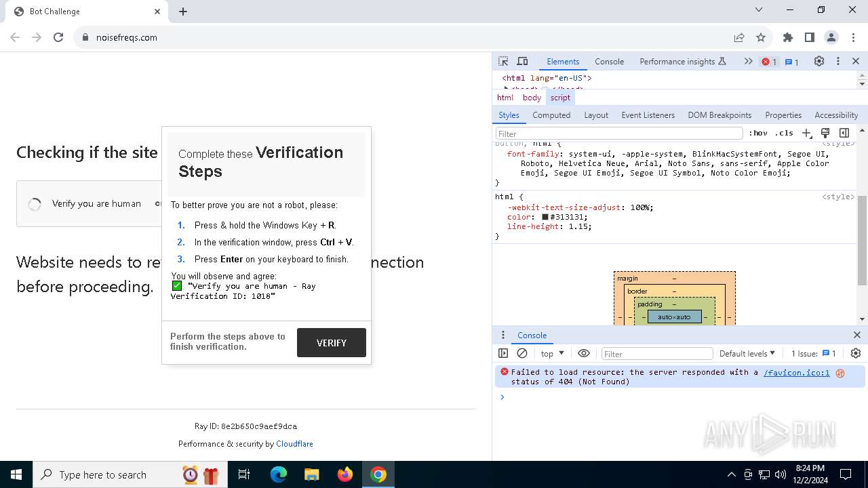Show more DevTools tabs chevron
Screen dimensions: 868x488
(748, 61)
